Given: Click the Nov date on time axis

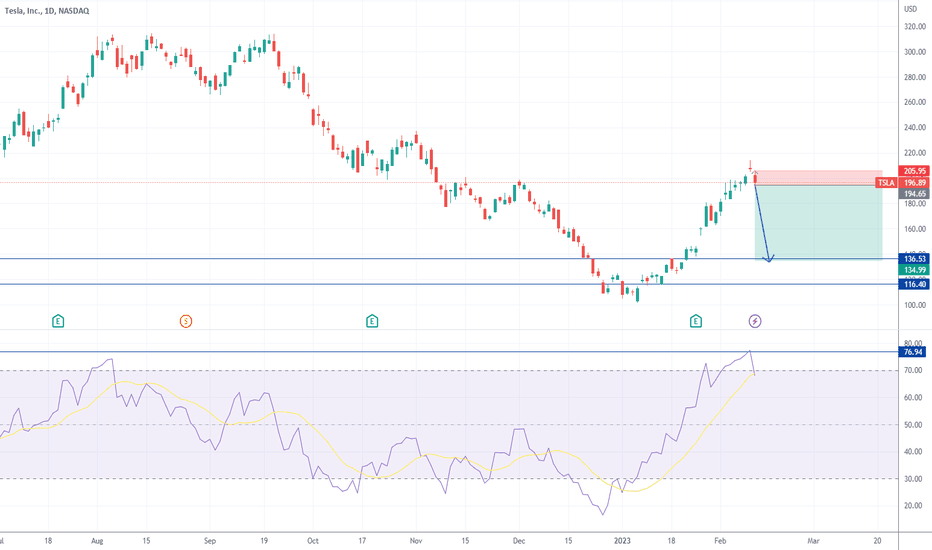Looking at the screenshot, I should [x=416, y=541].
